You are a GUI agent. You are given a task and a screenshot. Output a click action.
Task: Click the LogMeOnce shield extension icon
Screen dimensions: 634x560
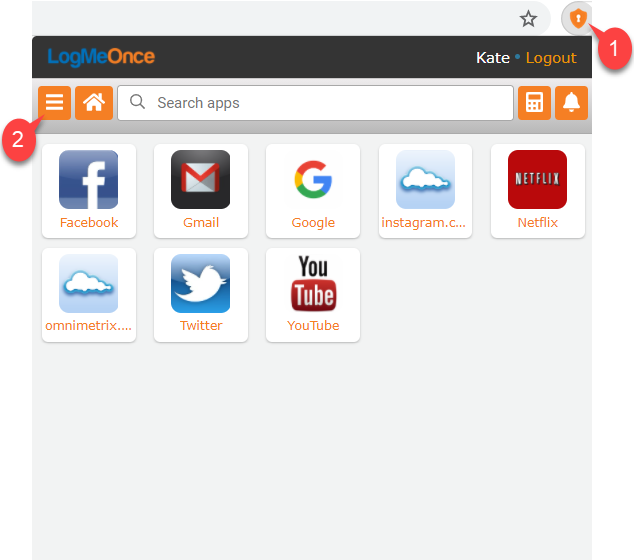point(578,19)
